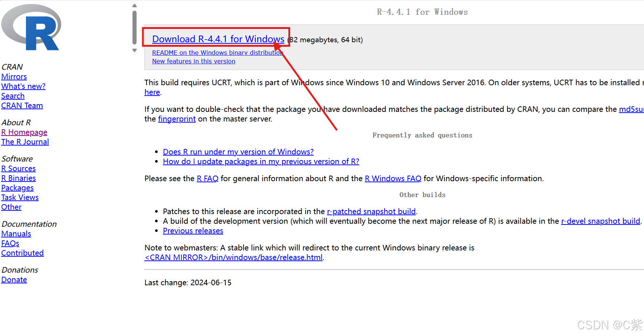Open r-devel snapshot build link
Viewport: 644px width, 336px height.
(x=600, y=221)
